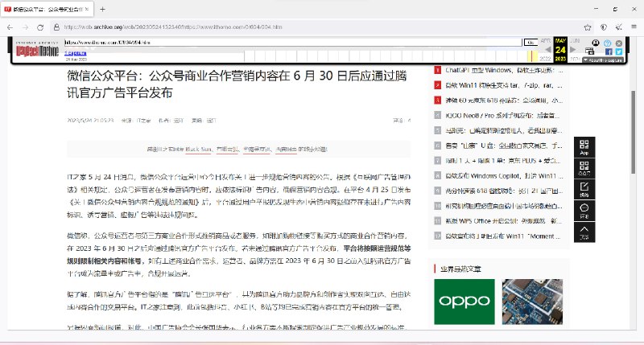Open Wayback help question-mark icon
The width and height of the screenshot is (644, 345).
click(x=608, y=43)
